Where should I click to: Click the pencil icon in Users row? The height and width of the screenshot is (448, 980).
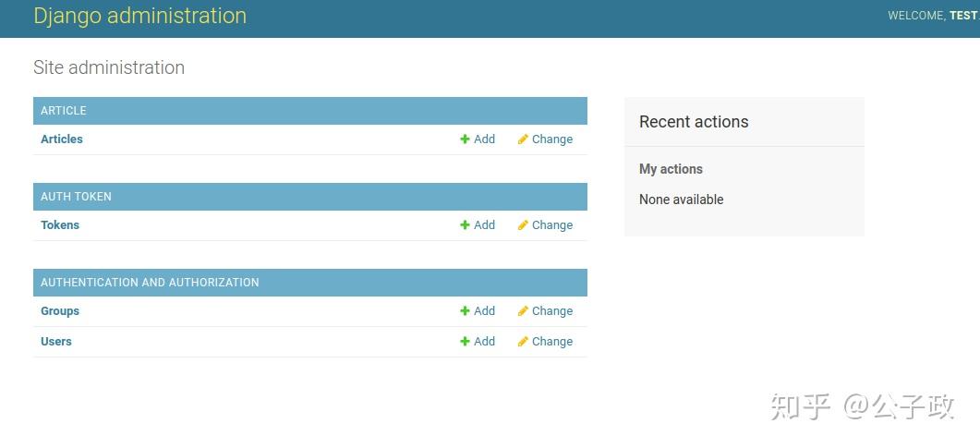[523, 342]
